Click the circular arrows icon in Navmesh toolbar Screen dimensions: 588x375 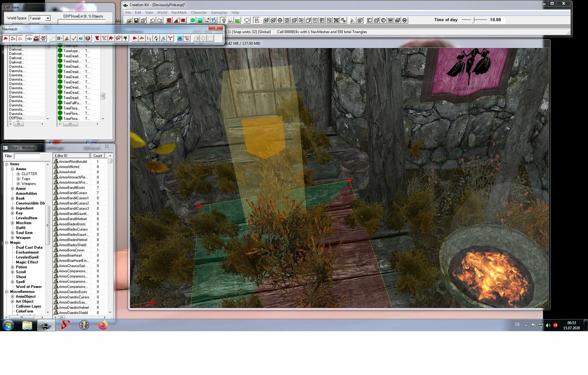156,38
